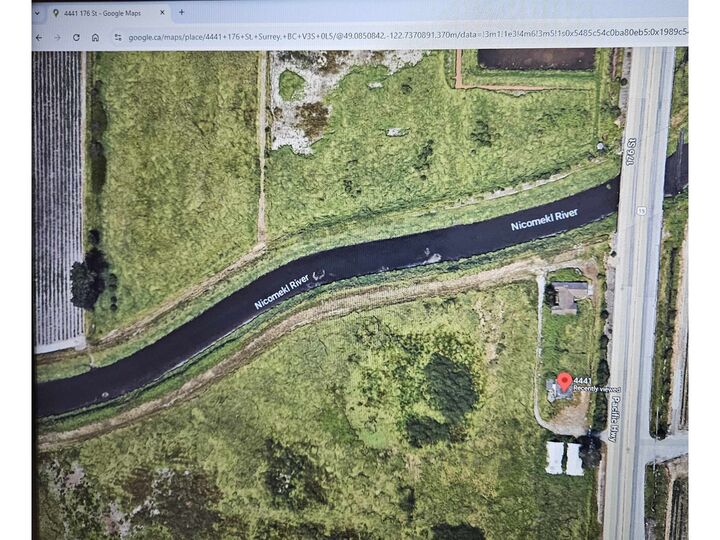Click the google.ca/maps address bar
Image resolution: width=720 pixels, height=540 pixels.
[x=400, y=37]
